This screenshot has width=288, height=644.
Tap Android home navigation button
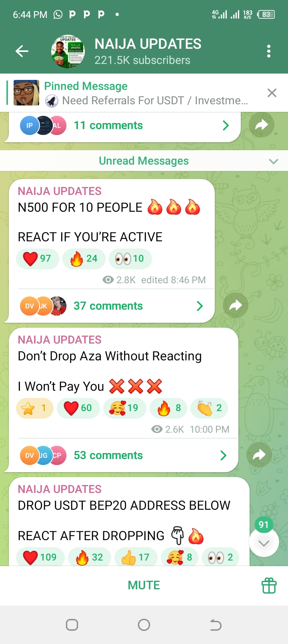[144, 625]
